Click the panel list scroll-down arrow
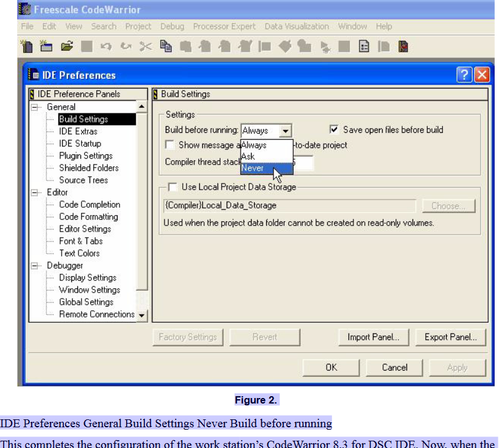 (x=141, y=316)
